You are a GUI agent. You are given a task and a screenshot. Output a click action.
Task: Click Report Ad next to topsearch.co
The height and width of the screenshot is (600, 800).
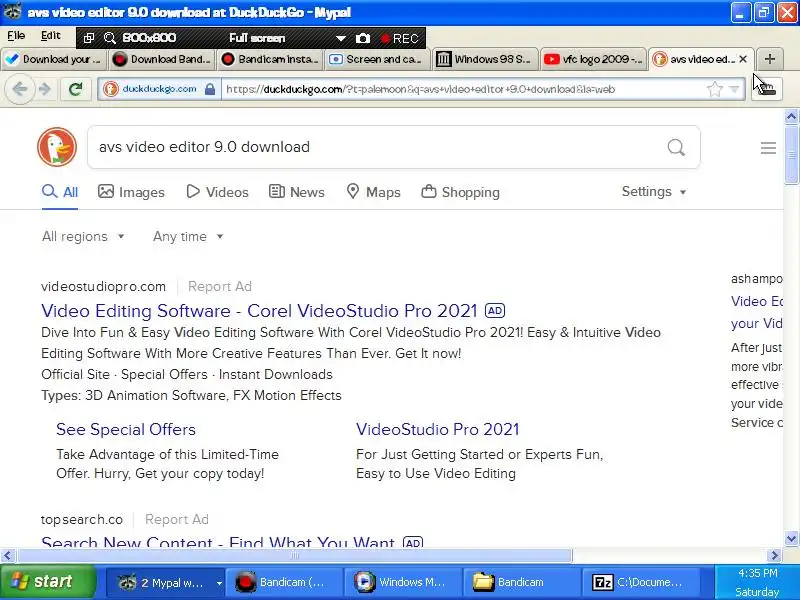(x=177, y=519)
